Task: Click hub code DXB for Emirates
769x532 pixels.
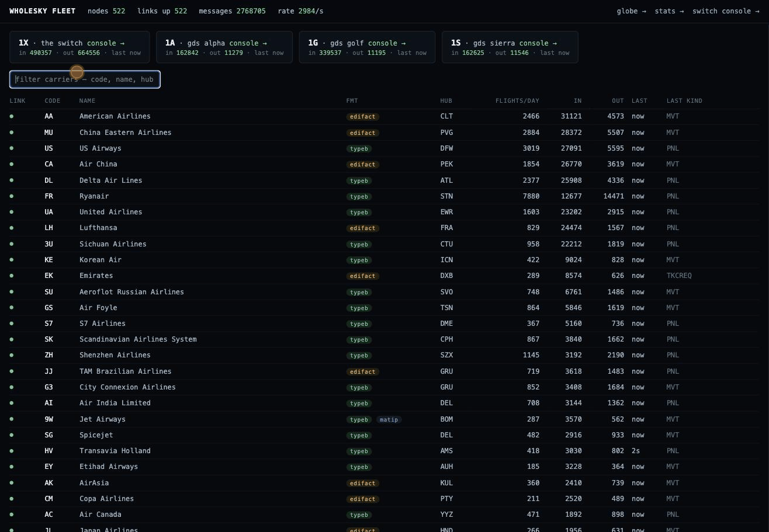Action: tap(446, 276)
